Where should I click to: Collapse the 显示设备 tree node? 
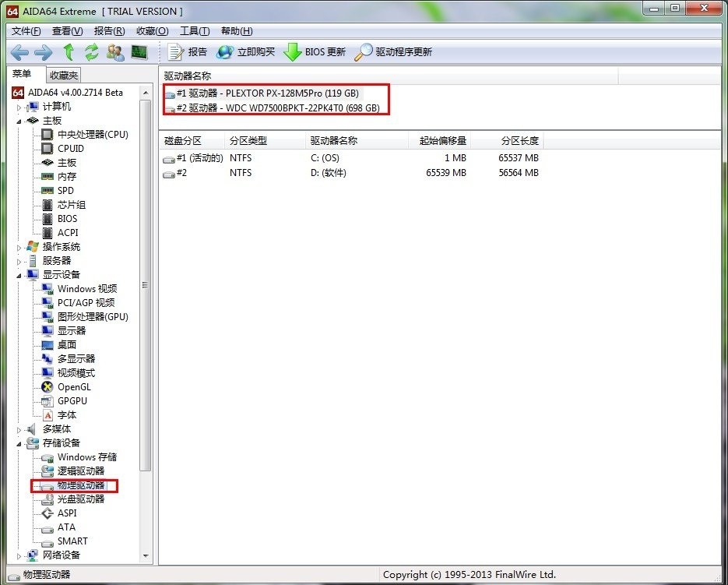[x=19, y=275]
